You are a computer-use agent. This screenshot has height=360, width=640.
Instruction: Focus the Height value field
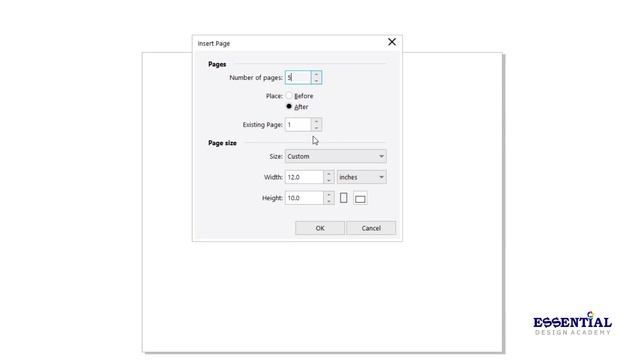(304, 198)
